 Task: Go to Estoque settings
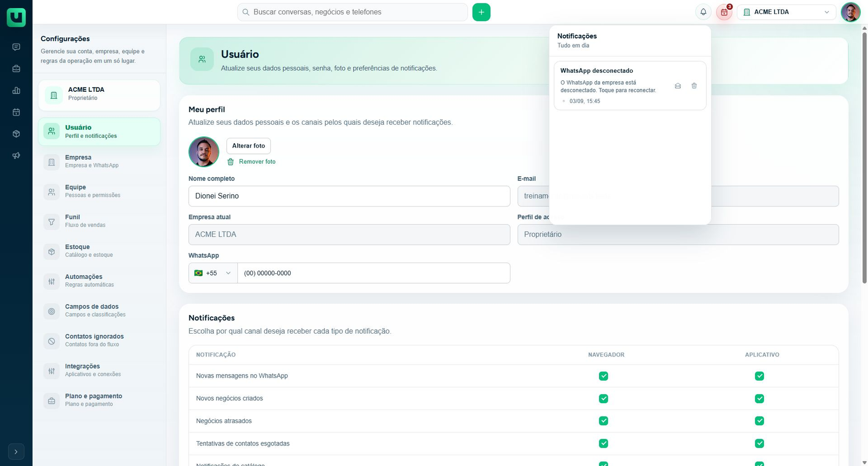(x=99, y=251)
